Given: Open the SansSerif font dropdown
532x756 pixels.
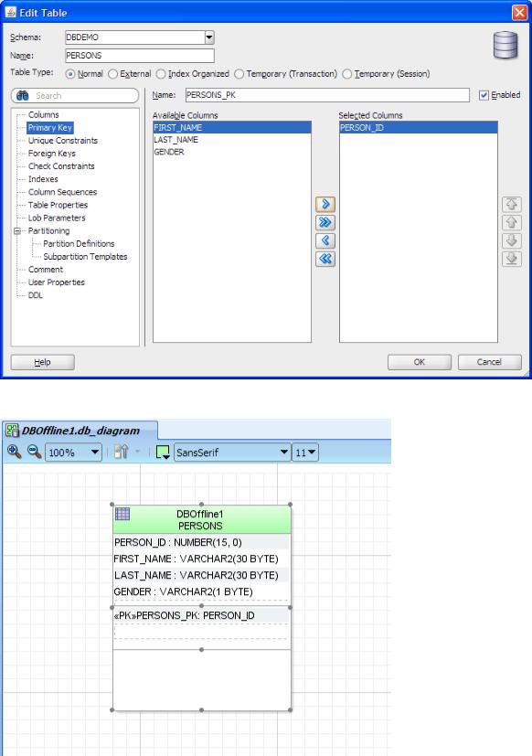Looking at the screenshot, I should 284,453.
